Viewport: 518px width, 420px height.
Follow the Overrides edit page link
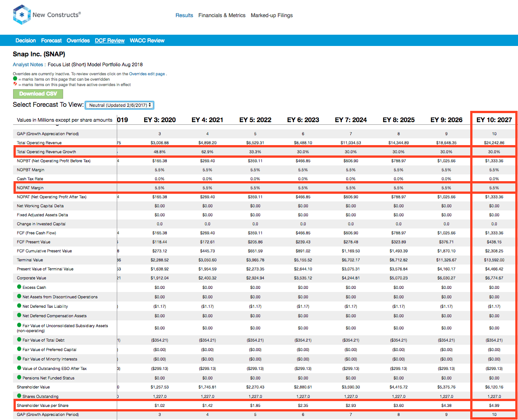coord(147,74)
